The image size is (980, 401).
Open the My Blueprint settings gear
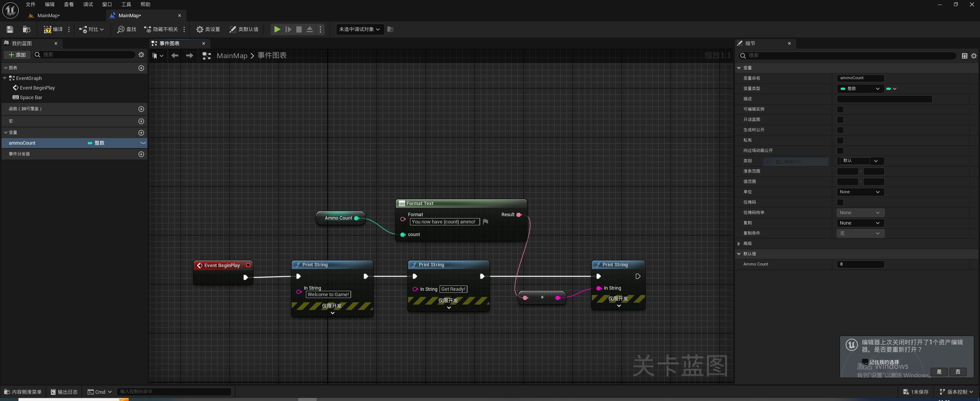point(141,55)
